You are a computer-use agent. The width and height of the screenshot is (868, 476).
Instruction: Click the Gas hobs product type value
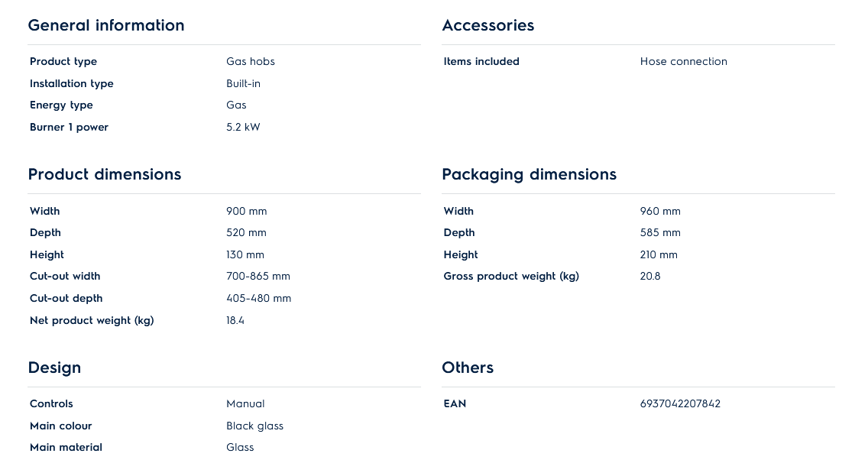pos(250,61)
